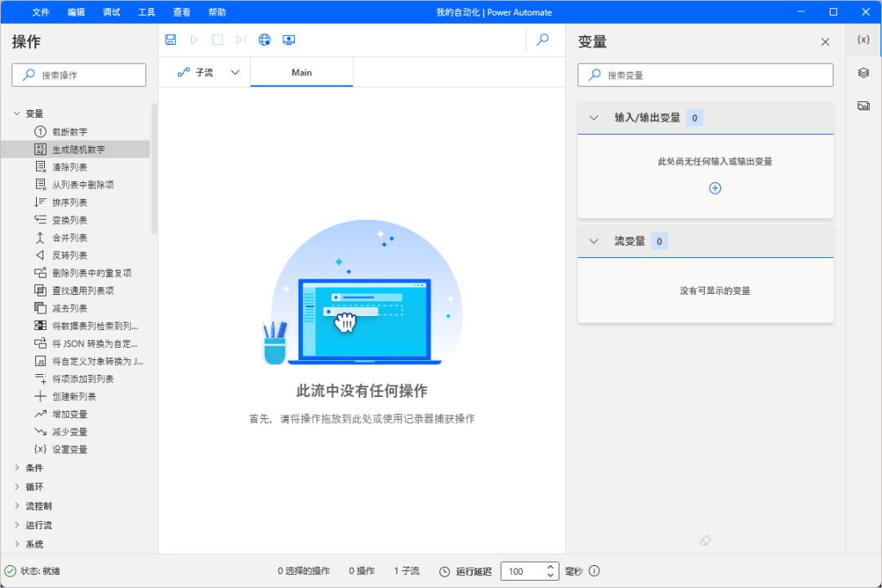Click the search magnifier in the toolbar
This screenshot has height=588, width=882.
coord(542,40)
